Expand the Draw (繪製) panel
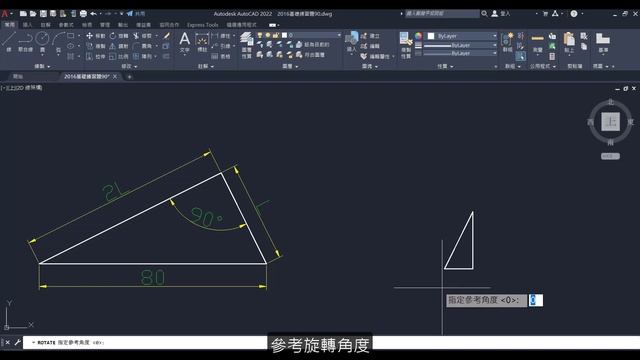Image resolution: width=640 pixels, height=360 pixels. click(42, 66)
